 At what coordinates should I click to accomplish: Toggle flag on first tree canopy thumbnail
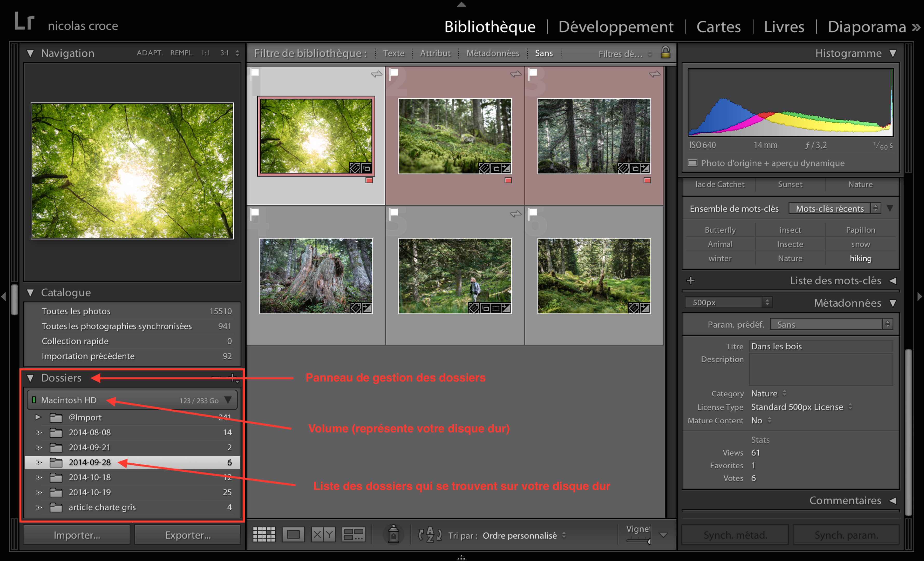tap(255, 72)
